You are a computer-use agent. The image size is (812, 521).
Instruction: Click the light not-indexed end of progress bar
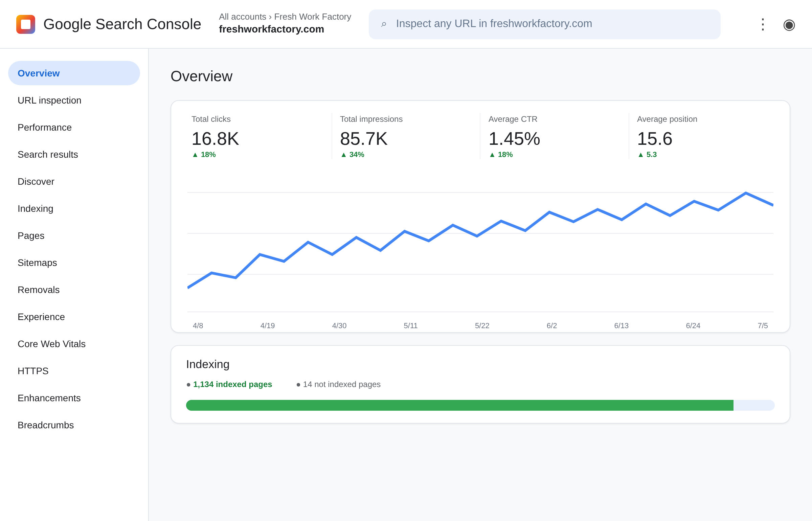[x=754, y=405]
